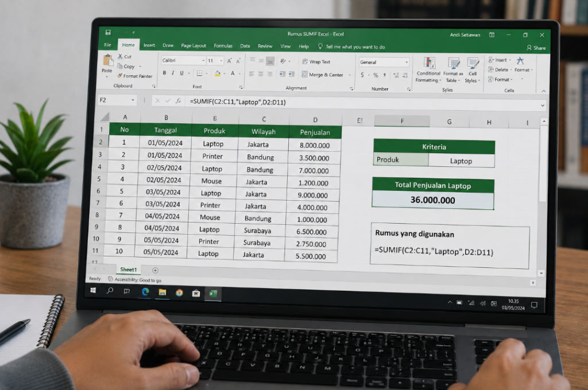Apply Percent Style number format
Image resolution: width=588 pixels, height=390 pixels.
(x=376, y=75)
